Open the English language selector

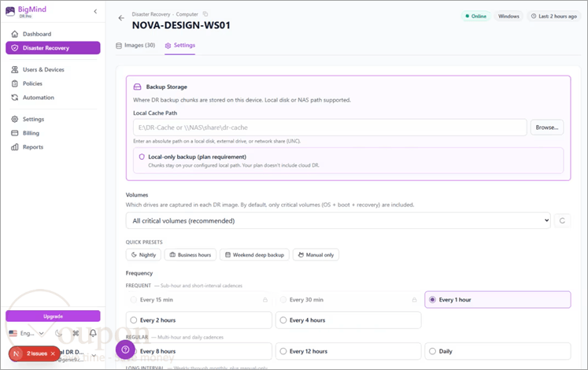point(26,333)
